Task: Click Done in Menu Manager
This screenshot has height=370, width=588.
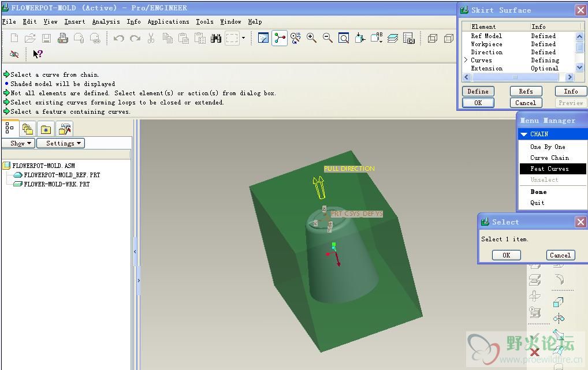Action: tap(538, 192)
